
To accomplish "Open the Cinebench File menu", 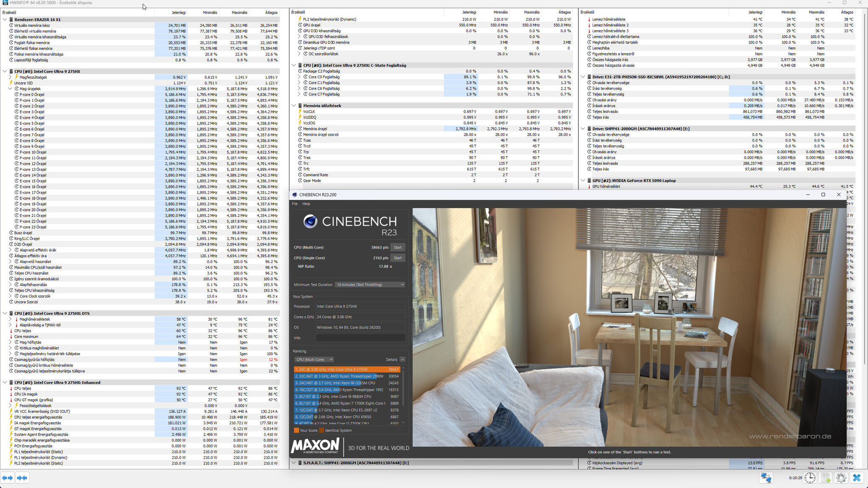I will pos(295,204).
